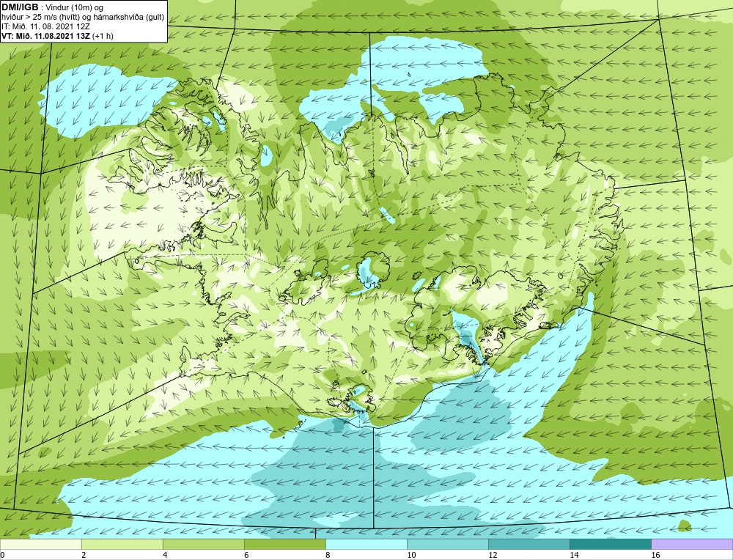The width and height of the screenshot is (733, 560).
Task: Select the 4–6 m/s green swatch
Action: 203,544
